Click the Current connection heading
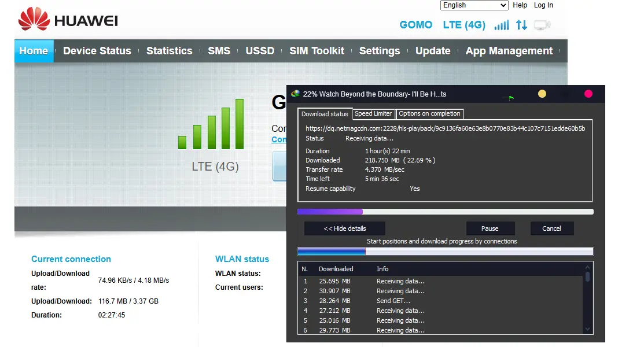 (x=71, y=259)
